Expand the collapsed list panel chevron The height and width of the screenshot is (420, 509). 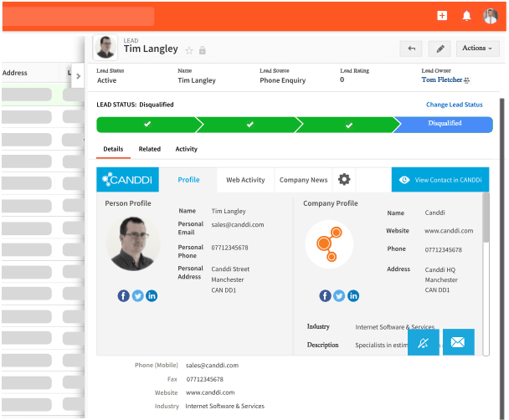pos(78,76)
